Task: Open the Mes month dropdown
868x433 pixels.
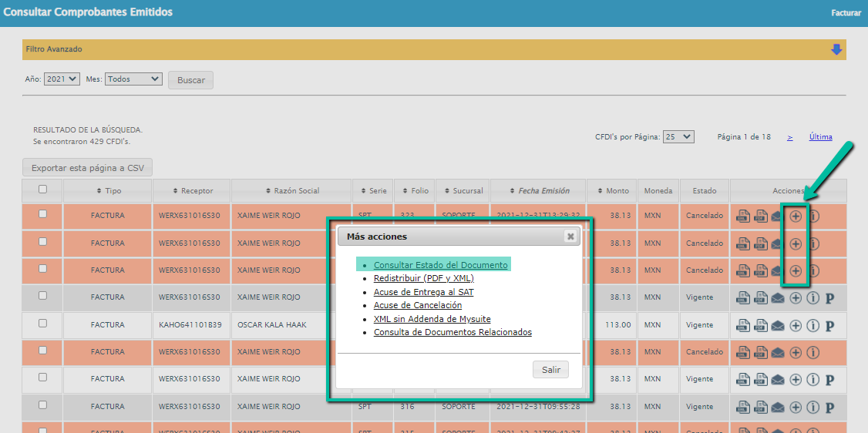Action: click(x=133, y=79)
